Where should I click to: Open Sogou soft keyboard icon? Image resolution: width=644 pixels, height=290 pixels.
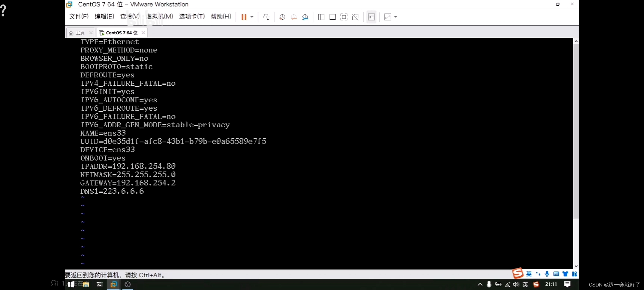pyautogui.click(x=556, y=274)
